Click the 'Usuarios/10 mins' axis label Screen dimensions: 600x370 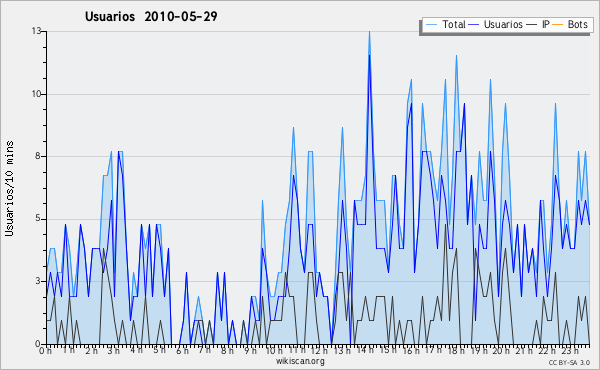(x=9, y=188)
